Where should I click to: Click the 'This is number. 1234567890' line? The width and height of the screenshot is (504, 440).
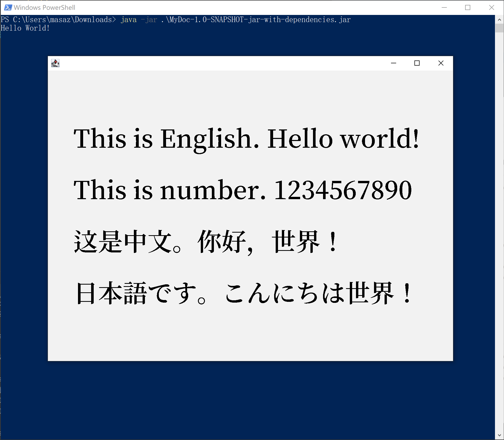click(242, 190)
